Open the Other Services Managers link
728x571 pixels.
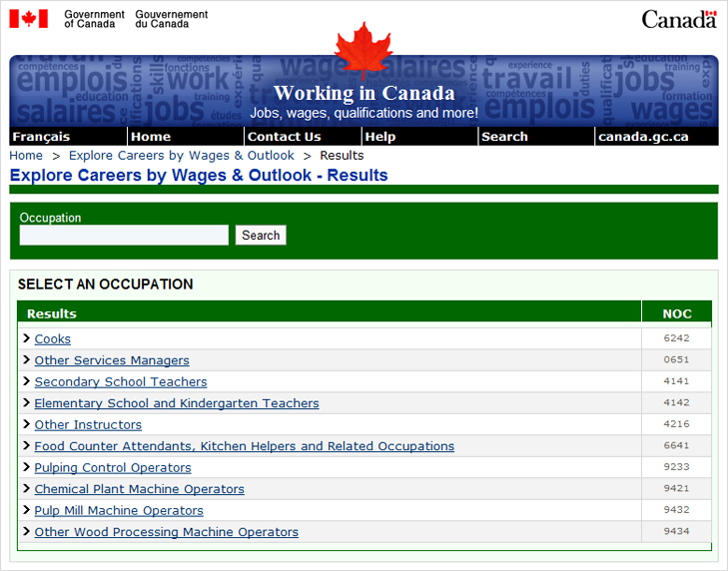(112, 360)
